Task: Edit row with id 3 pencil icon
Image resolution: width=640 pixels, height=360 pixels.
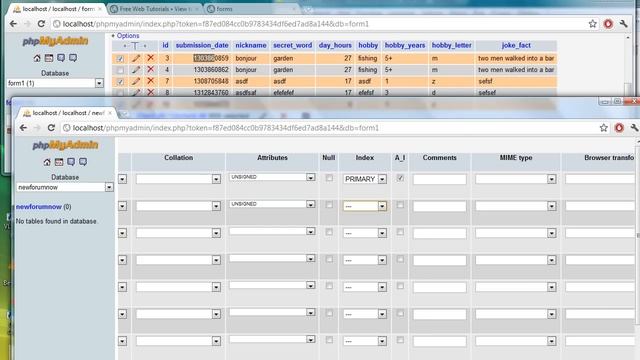Action: pyautogui.click(x=136, y=58)
